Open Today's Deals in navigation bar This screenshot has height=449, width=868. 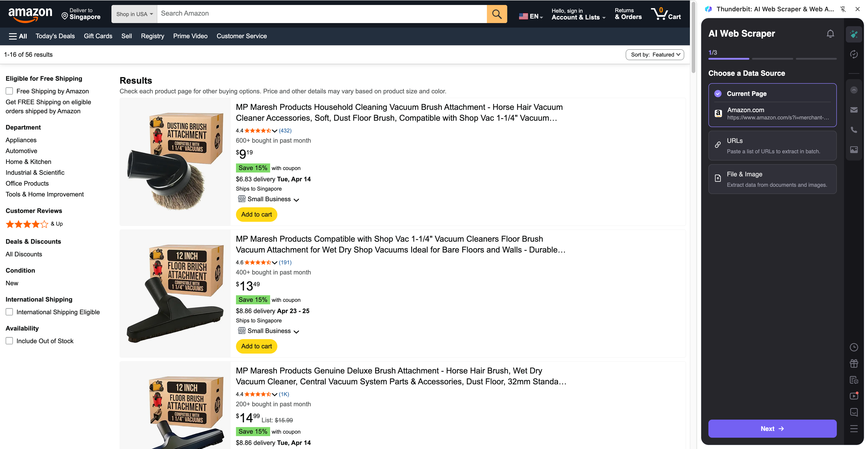[55, 36]
